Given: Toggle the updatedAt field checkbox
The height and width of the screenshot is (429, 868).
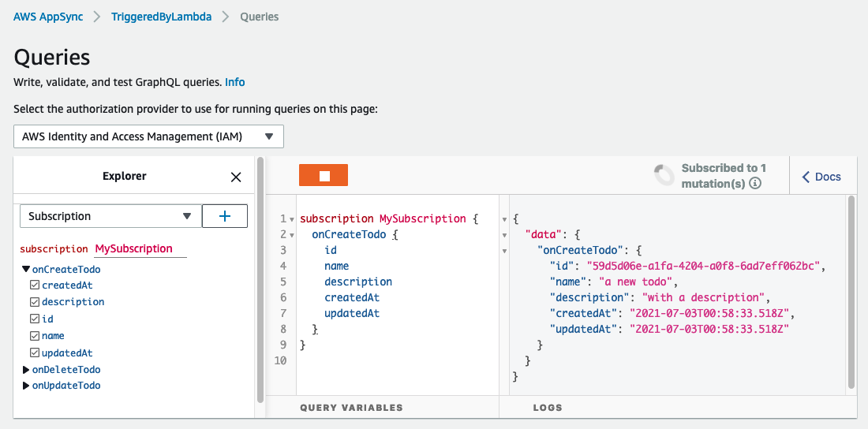Looking at the screenshot, I should 34,353.
